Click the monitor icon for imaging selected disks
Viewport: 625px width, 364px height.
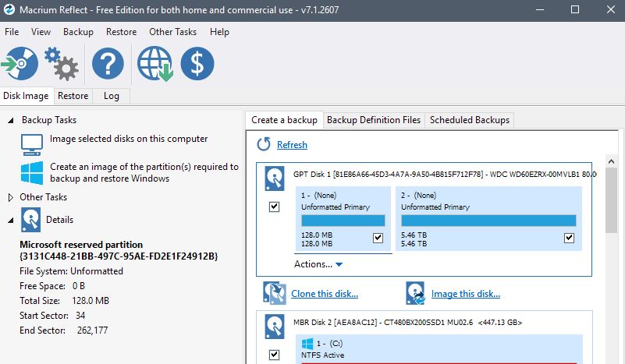32,145
